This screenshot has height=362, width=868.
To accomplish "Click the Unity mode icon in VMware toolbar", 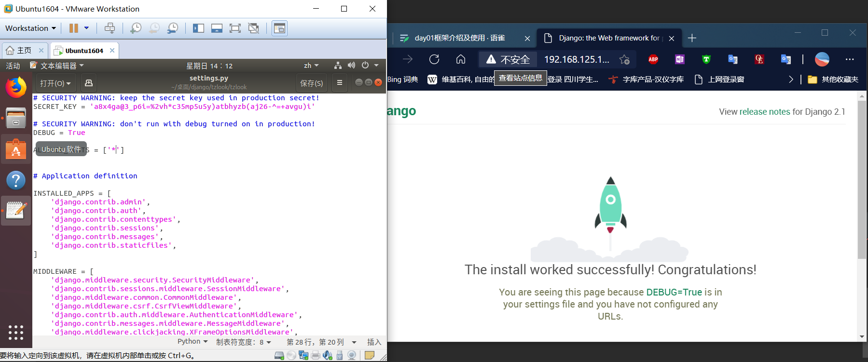I will coord(254,28).
